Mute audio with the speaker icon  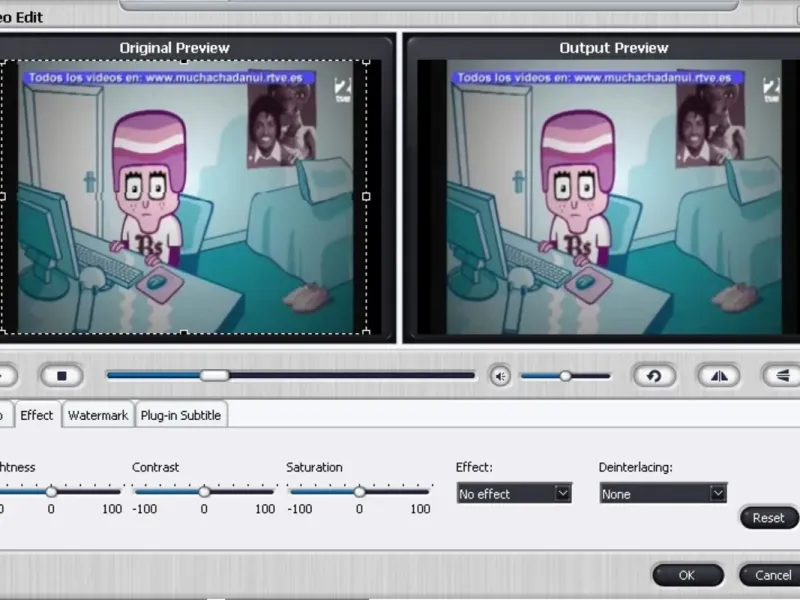point(500,377)
